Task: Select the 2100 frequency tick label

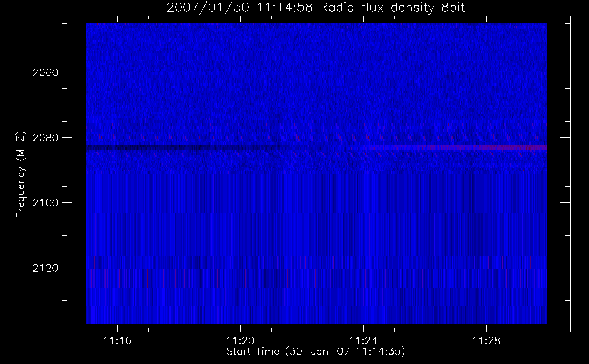Action: tap(45, 203)
